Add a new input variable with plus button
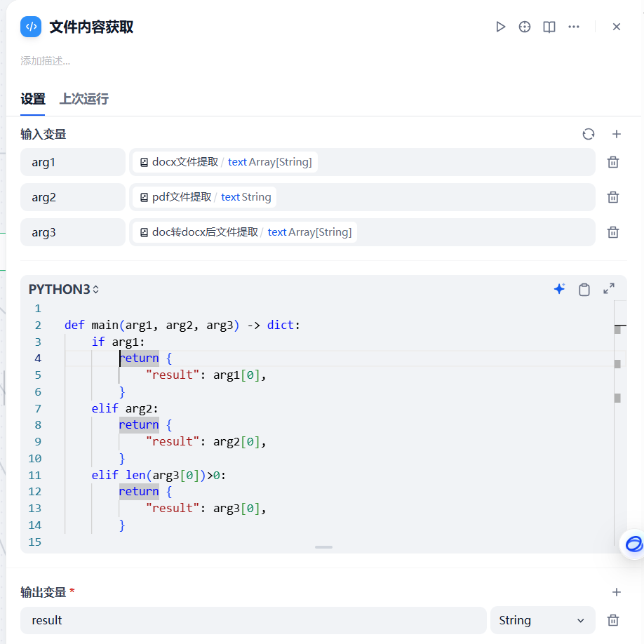 [x=615, y=134]
